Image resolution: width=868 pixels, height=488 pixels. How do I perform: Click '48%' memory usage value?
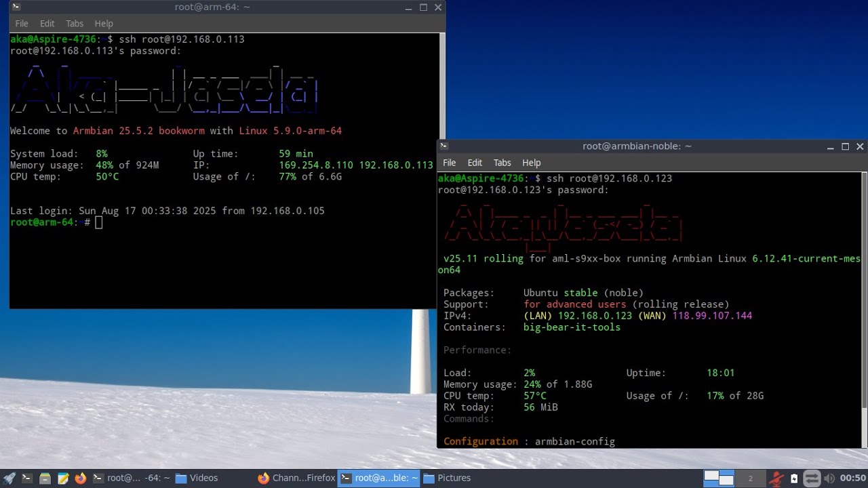[104, 165]
